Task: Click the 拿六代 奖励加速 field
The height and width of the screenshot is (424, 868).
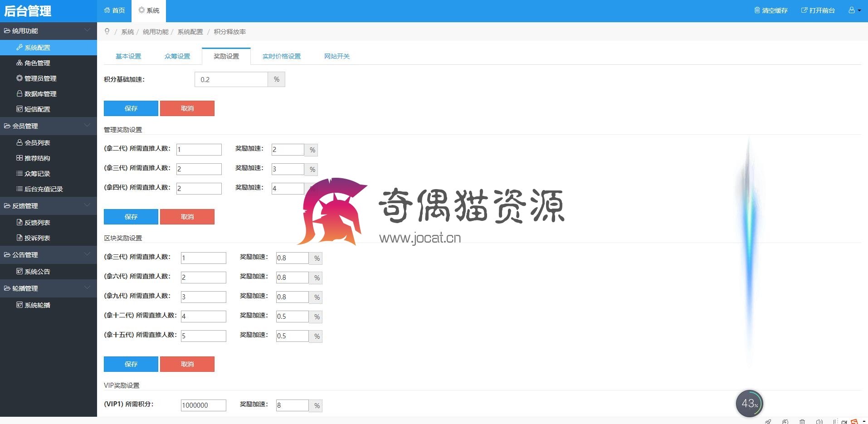Action: (293, 278)
